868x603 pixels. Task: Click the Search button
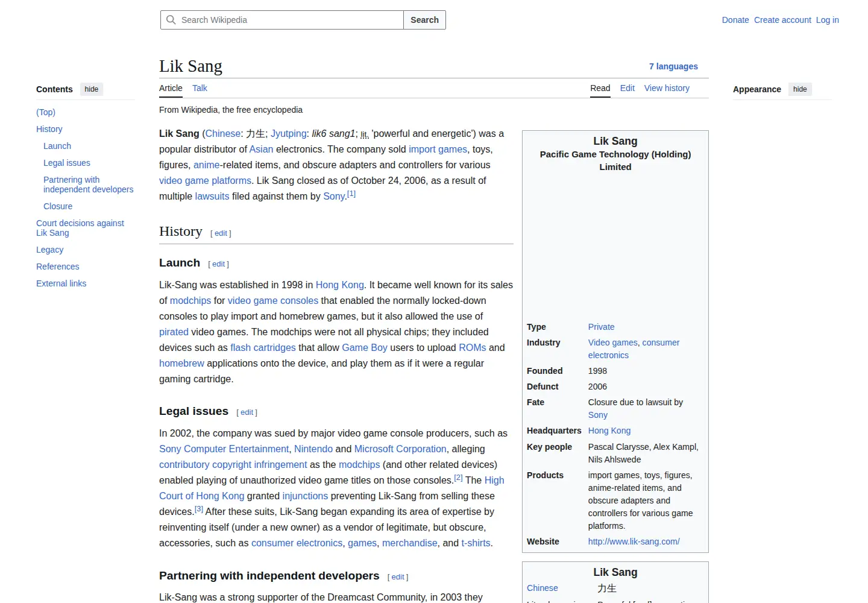[424, 20]
